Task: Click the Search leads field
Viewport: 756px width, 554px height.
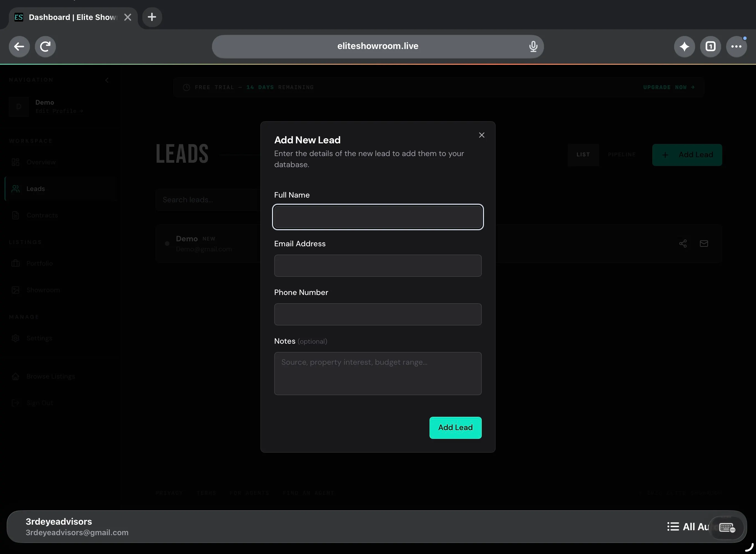Action: tap(208, 200)
